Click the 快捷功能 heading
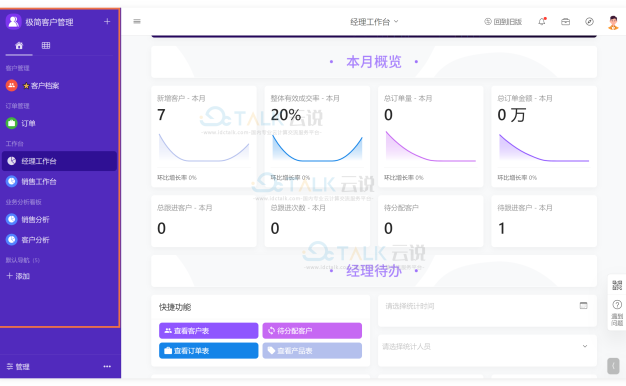Screen dimensions: 626x386 pos(175,307)
